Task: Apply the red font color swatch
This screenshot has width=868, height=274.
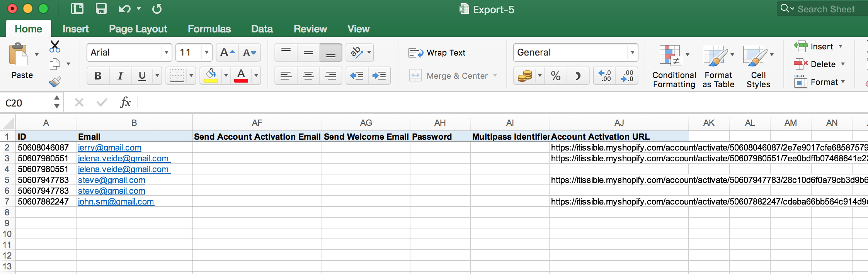Action: (x=241, y=76)
